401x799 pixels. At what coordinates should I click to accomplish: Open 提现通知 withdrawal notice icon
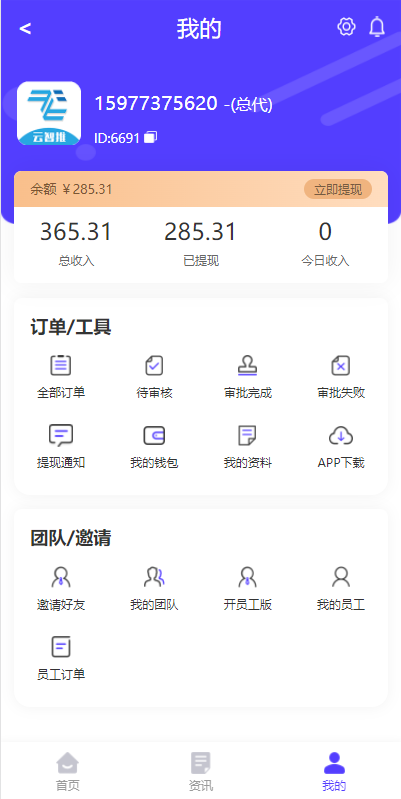point(61,436)
